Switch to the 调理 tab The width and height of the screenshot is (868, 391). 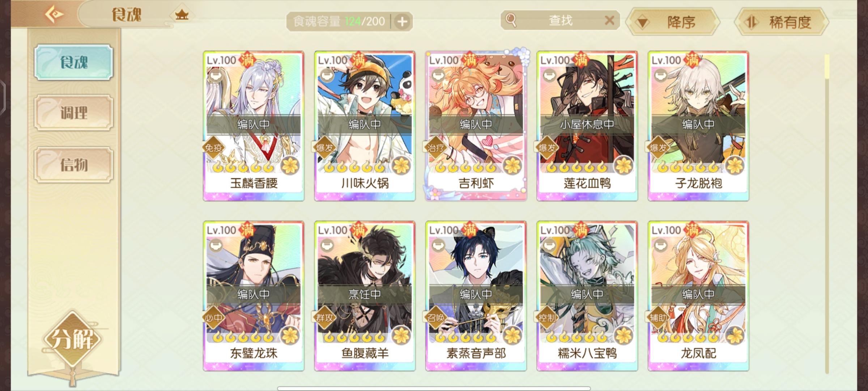pyautogui.click(x=74, y=113)
